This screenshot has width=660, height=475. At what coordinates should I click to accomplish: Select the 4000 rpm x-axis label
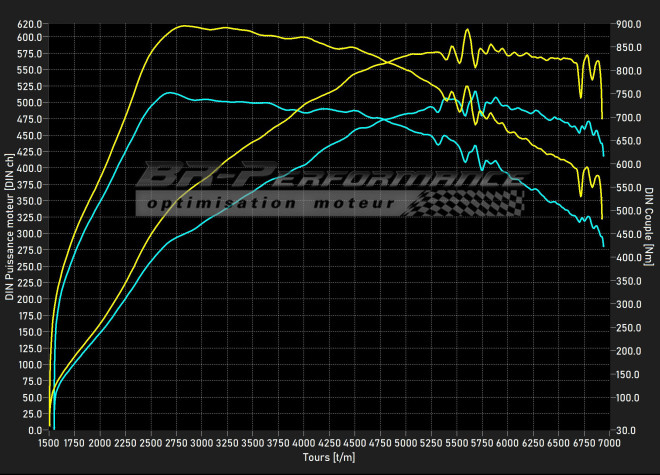pos(304,442)
